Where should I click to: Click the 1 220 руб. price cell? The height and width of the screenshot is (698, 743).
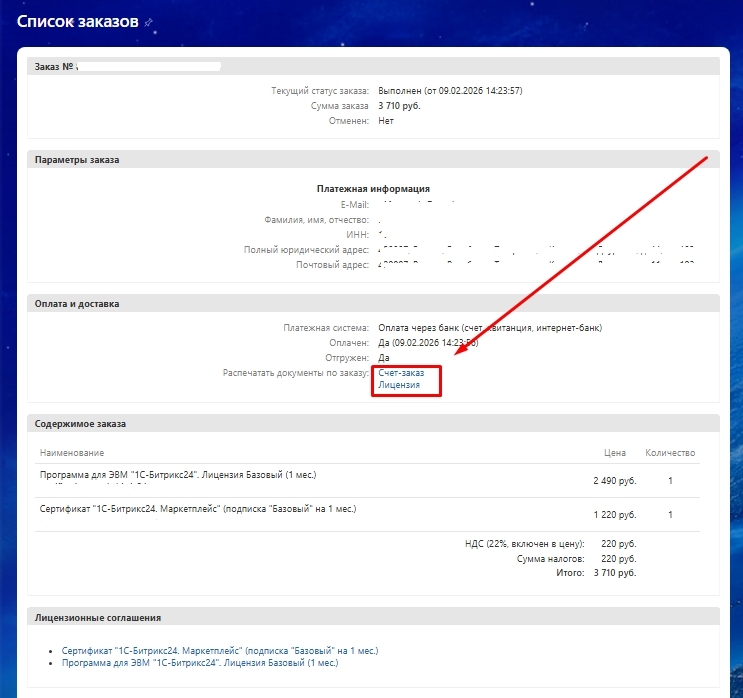(615, 515)
